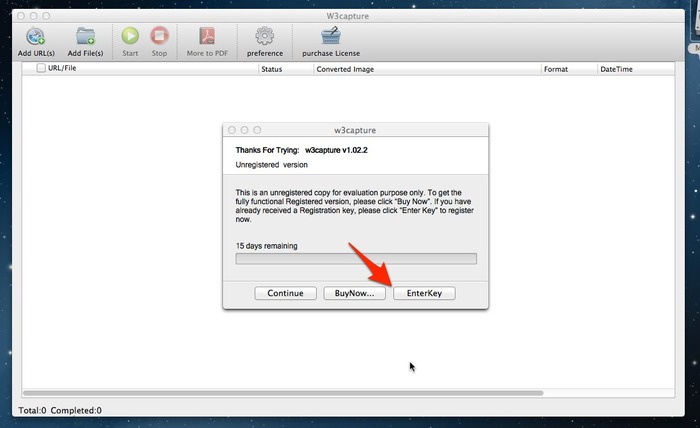This screenshot has width=700, height=428.
Task: Click the horizontal scrollbar in the main window
Action: (x=283, y=393)
